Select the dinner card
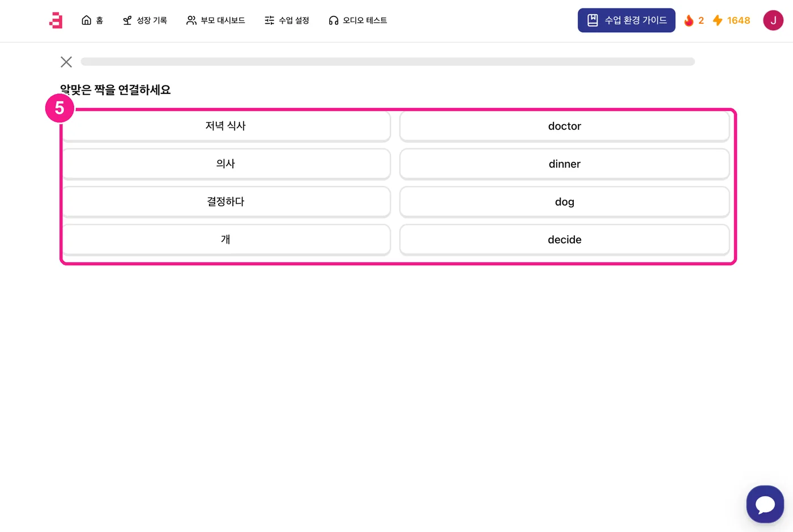Viewport: 793px width, 532px height. [x=565, y=164]
